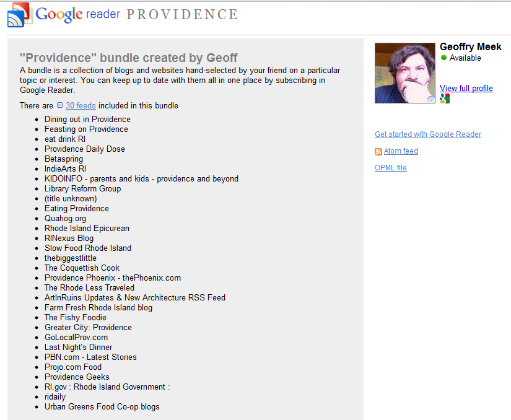This screenshot has width=511, height=420.
Task: Select Rhode Island Epicurean feed
Action: (87, 229)
